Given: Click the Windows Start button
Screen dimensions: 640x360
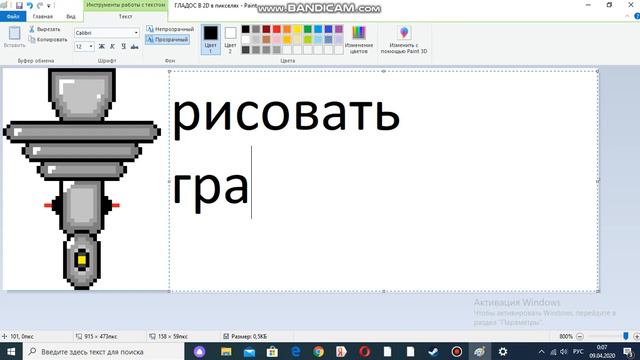Looking at the screenshot, I should 11,351.
